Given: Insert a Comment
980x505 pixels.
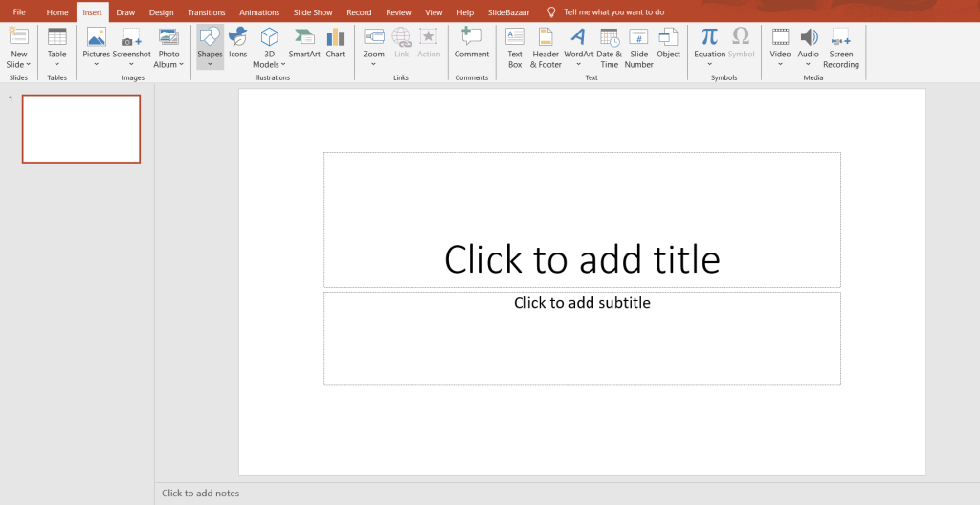Looking at the screenshot, I should tap(471, 43).
